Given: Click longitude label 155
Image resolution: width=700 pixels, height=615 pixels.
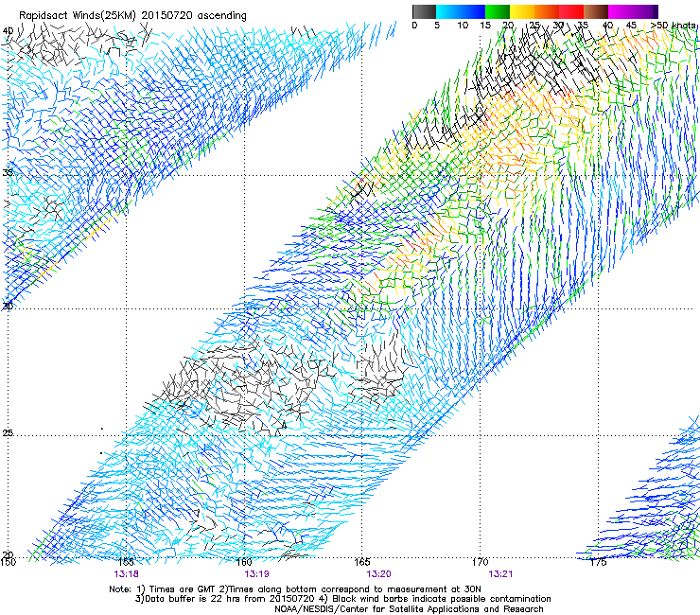Looking at the screenshot, I should click(127, 562).
